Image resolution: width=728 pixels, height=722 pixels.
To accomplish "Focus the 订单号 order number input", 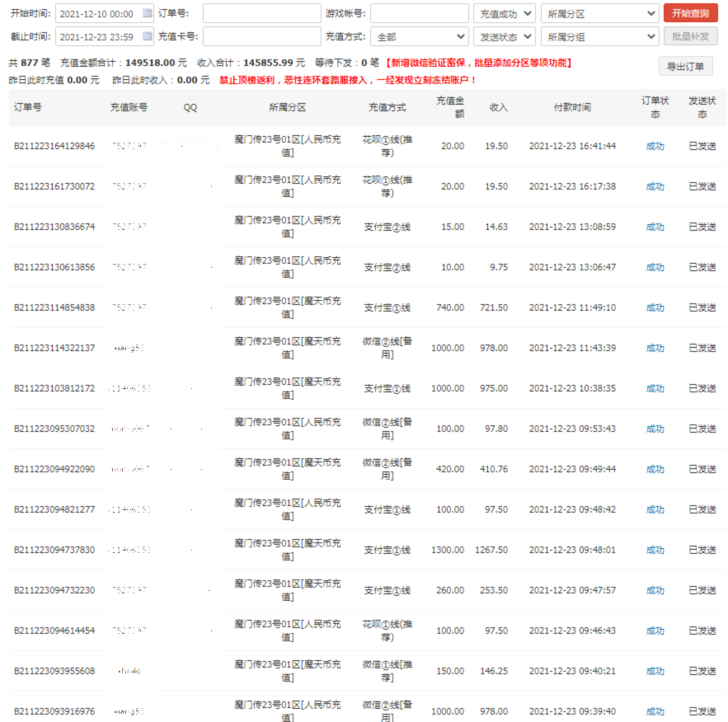I will pos(262,13).
